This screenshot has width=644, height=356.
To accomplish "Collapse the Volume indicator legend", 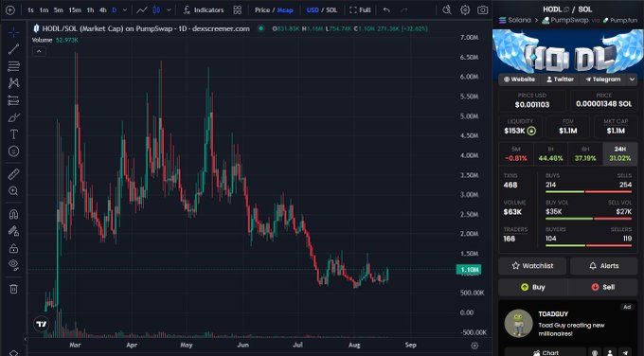I will pyautogui.click(x=39, y=51).
